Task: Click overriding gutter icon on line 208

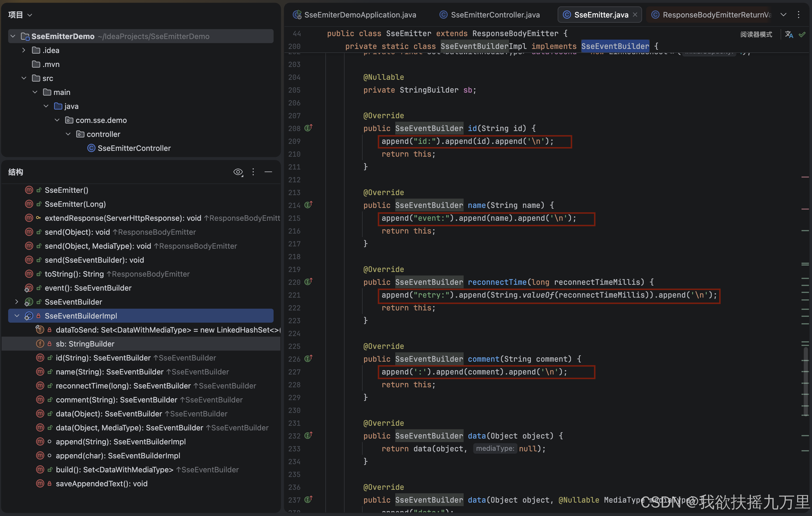Action: coord(308,128)
